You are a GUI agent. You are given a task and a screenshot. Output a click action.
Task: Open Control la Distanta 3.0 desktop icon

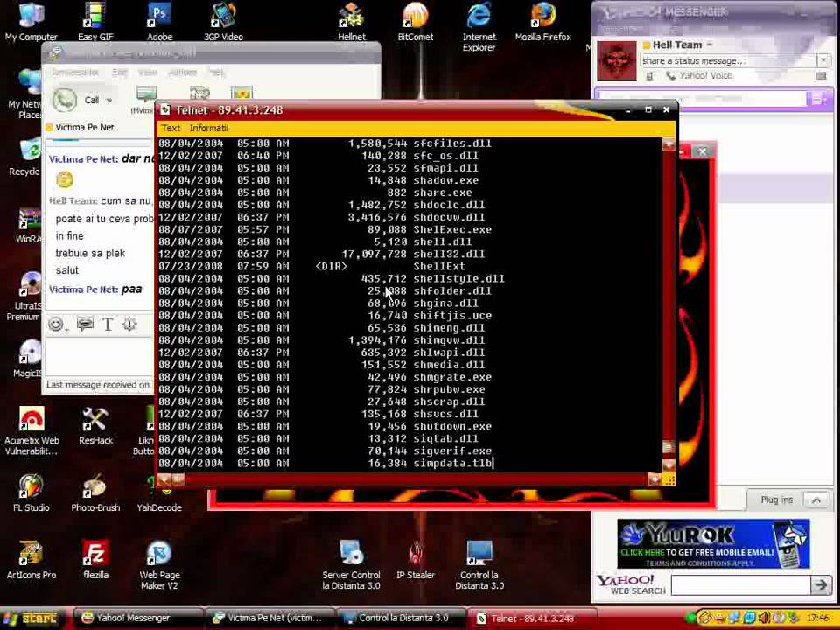click(x=479, y=565)
